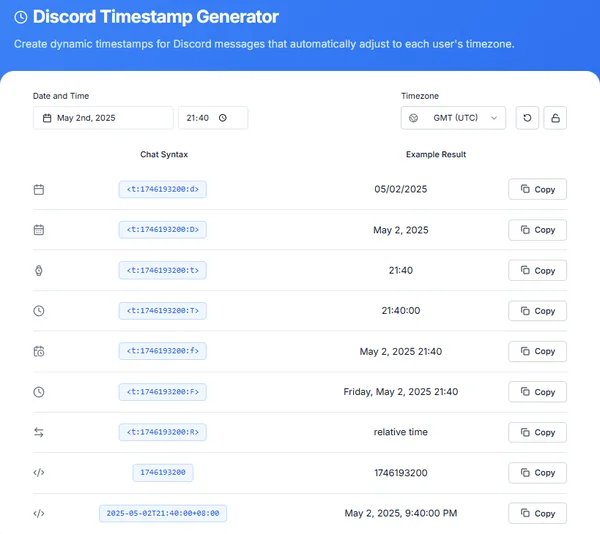Copy the short date 05/02/2025 timestamp
This screenshot has width=600, height=534.
tap(538, 189)
